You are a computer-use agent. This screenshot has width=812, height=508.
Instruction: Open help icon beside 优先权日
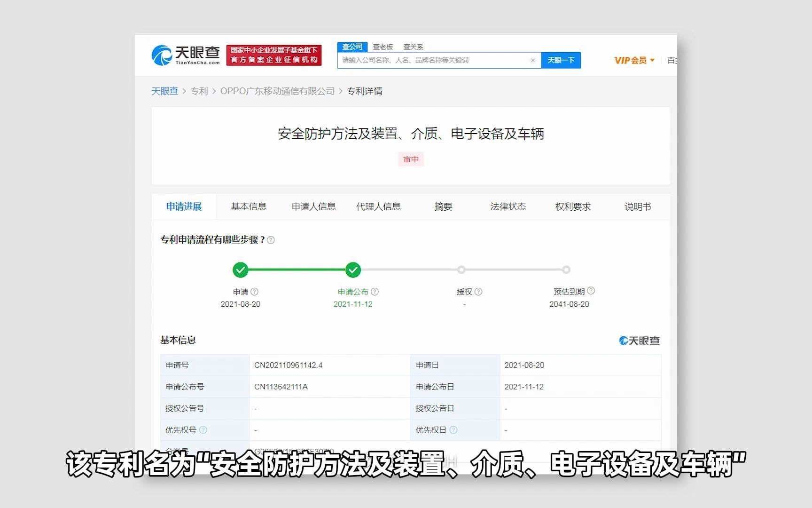click(453, 430)
